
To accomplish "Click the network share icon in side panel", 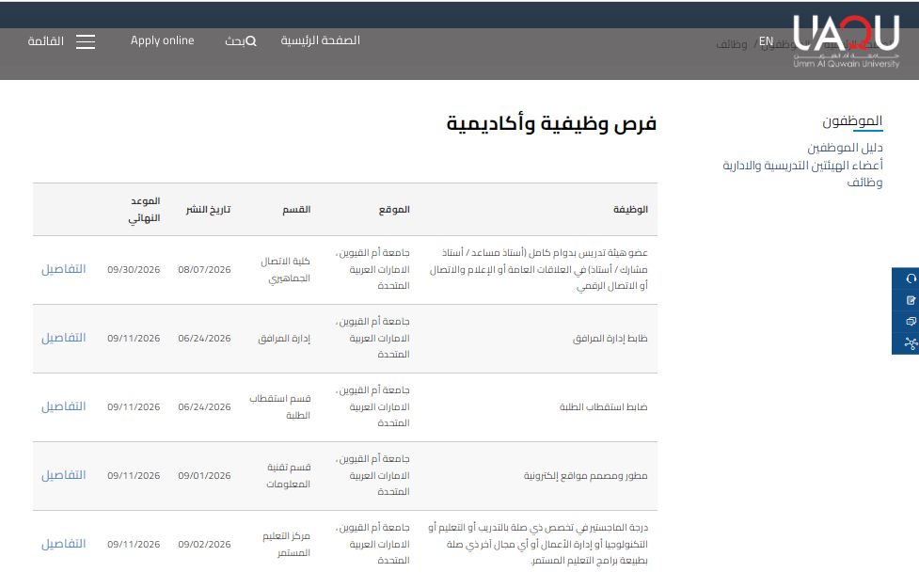I will tap(911, 343).
